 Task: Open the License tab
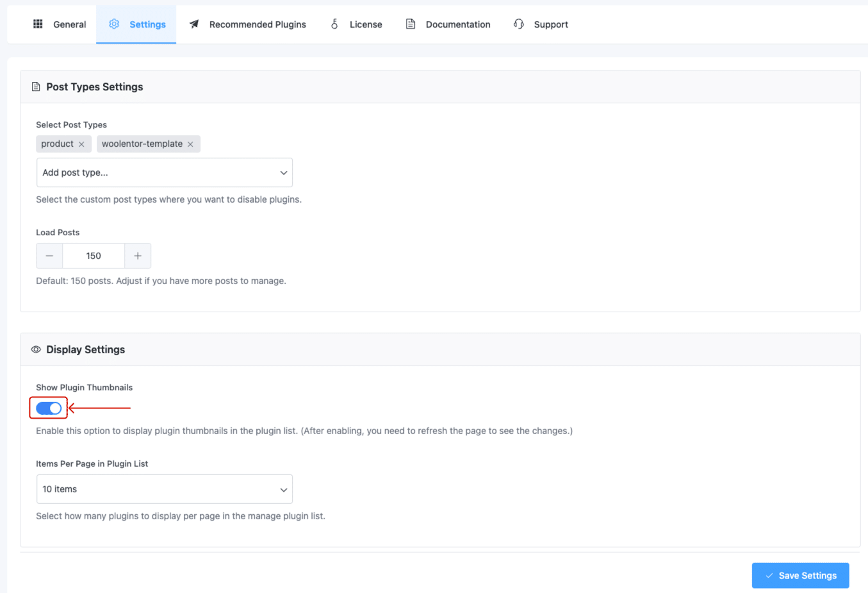click(x=364, y=24)
